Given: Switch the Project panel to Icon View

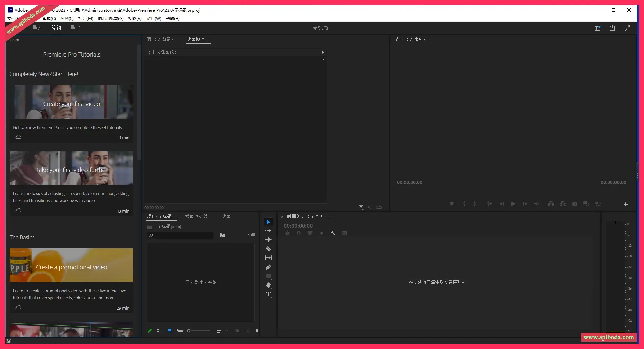Looking at the screenshot, I should coord(169,331).
